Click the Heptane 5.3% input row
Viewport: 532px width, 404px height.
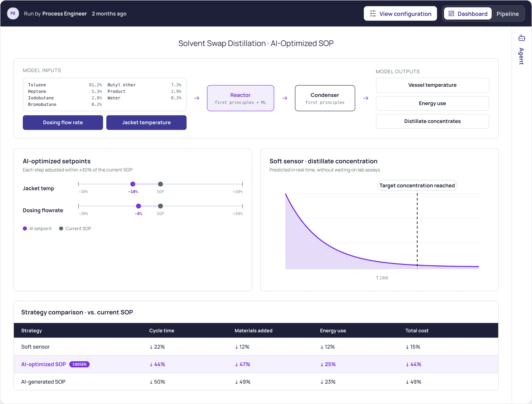point(65,91)
